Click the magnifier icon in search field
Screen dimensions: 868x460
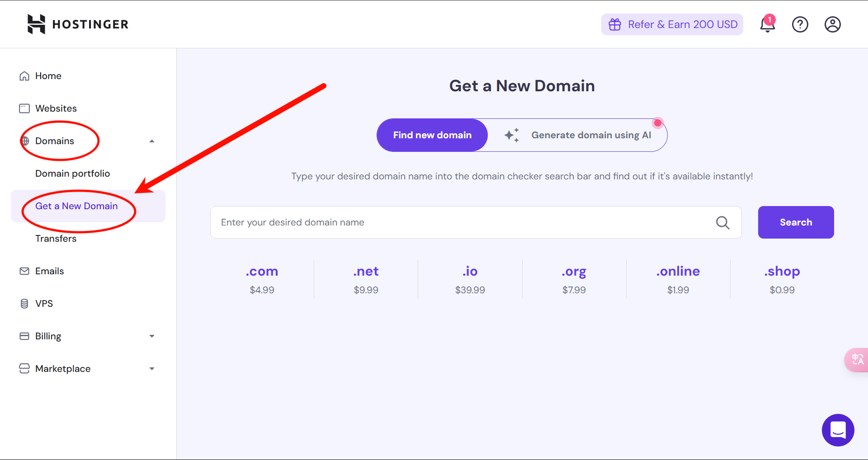(722, 222)
